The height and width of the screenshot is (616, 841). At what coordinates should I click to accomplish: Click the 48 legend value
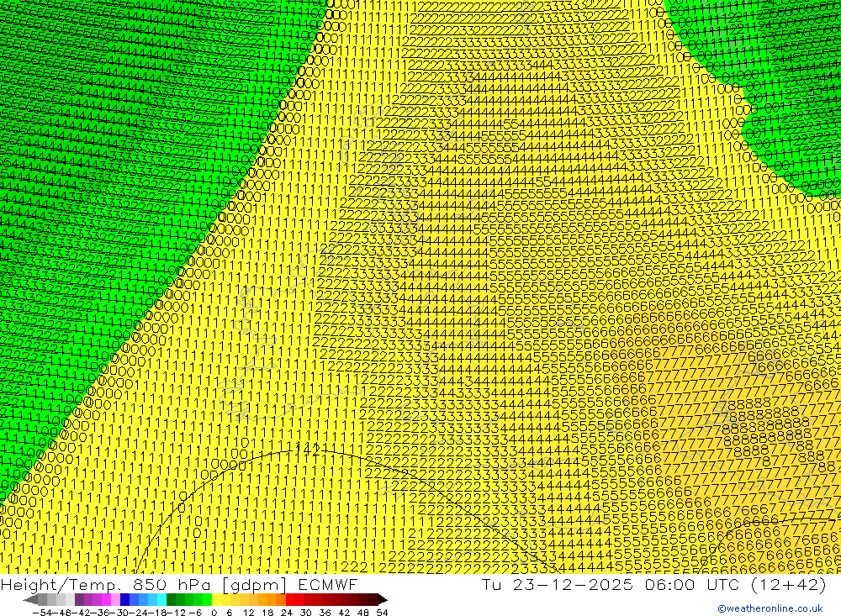[363, 613]
